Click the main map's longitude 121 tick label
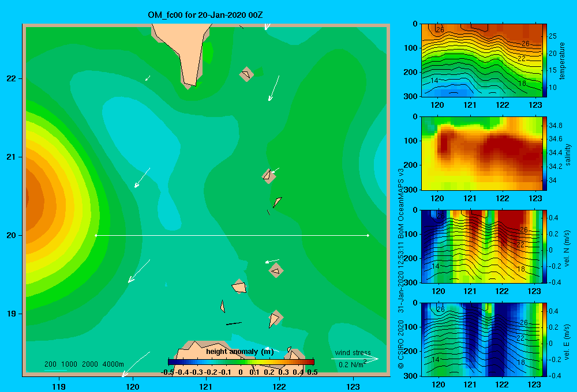 click(x=206, y=386)
